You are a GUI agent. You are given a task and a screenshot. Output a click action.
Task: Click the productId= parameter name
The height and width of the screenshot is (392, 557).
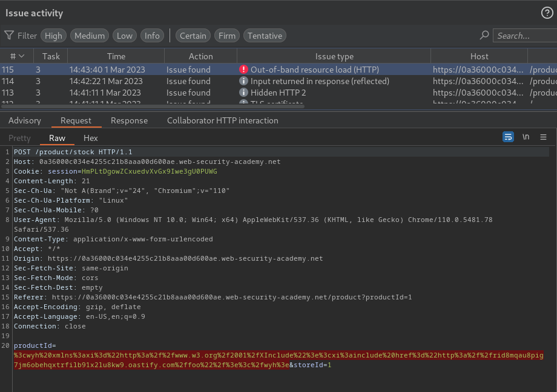click(x=35, y=345)
